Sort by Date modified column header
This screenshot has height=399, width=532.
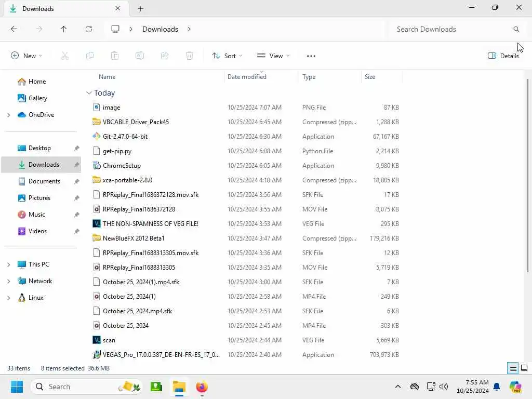tap(247, 77)
